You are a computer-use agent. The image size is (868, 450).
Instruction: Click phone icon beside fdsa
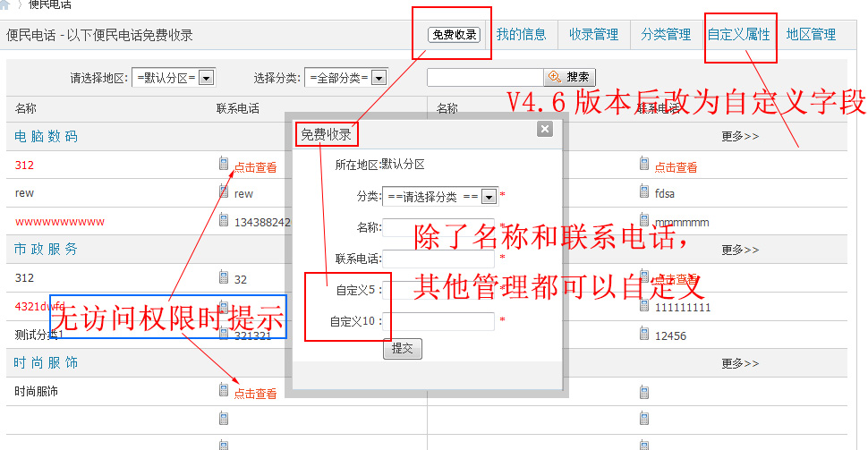click(x=644, y=191)
